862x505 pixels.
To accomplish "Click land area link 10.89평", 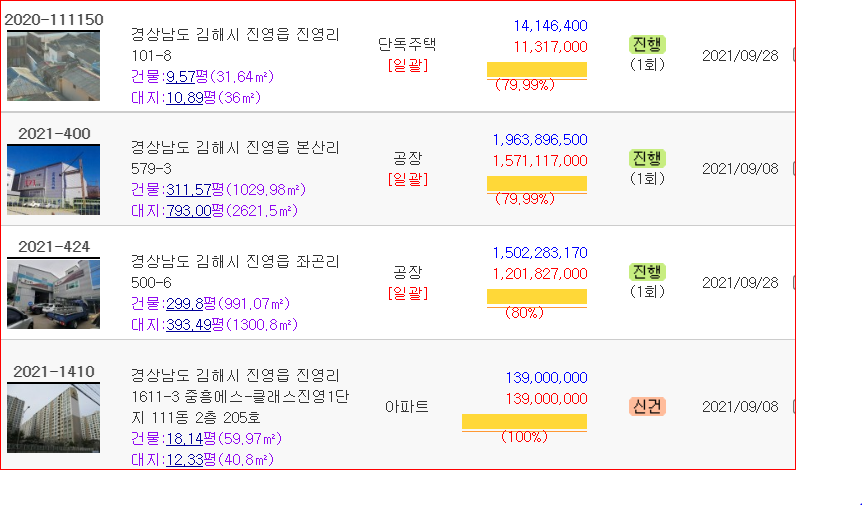I will point(185,98).
